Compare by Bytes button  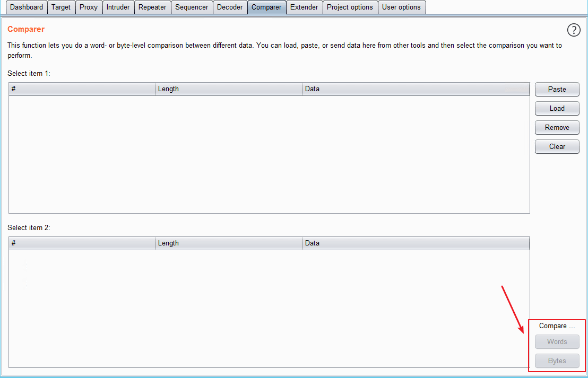[557, 361]
